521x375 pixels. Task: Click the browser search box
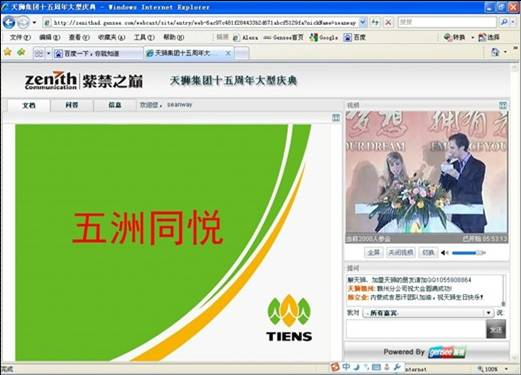(447, 22)
